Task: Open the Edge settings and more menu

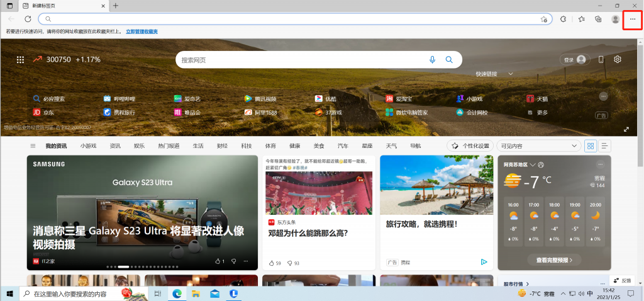Action: coord(633,19)
